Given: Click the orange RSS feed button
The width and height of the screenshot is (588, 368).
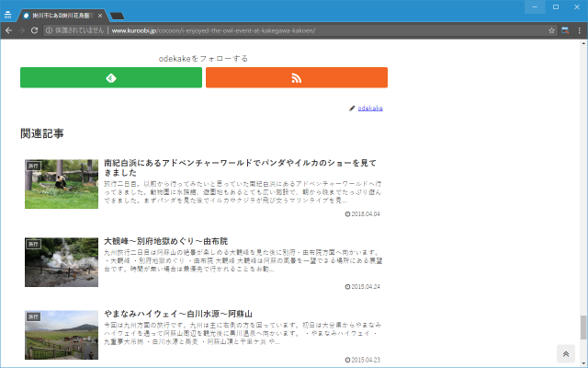Looking at the screenshot, I should (296, 77).
